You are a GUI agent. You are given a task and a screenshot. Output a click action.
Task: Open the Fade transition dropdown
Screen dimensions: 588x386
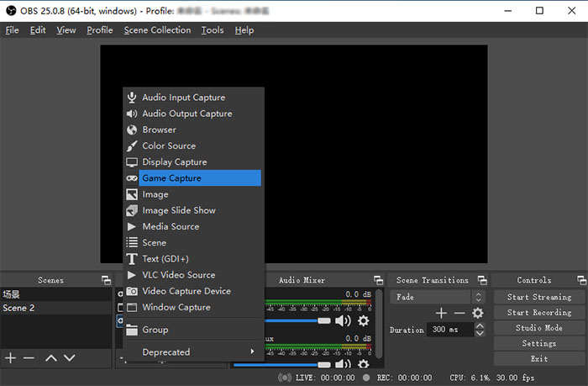[x=438, y=297]
